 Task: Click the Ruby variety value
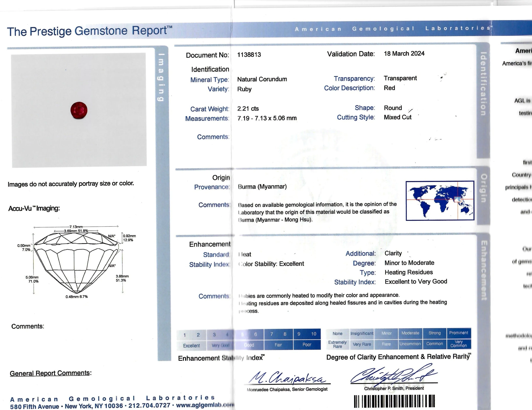point(244,89)
